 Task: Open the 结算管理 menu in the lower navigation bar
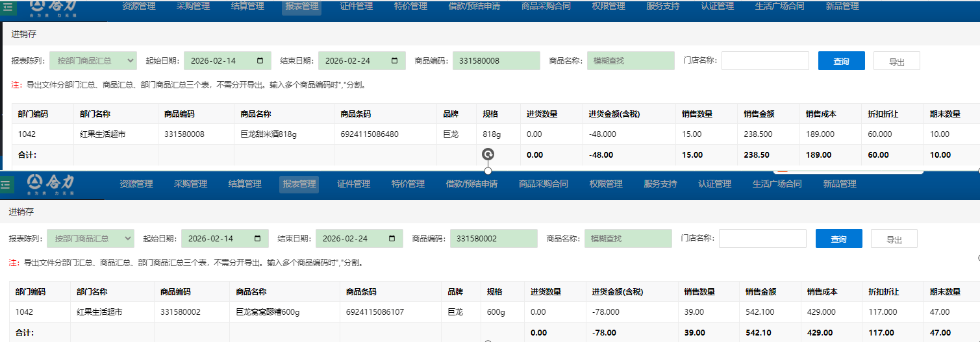click(245, 184)
